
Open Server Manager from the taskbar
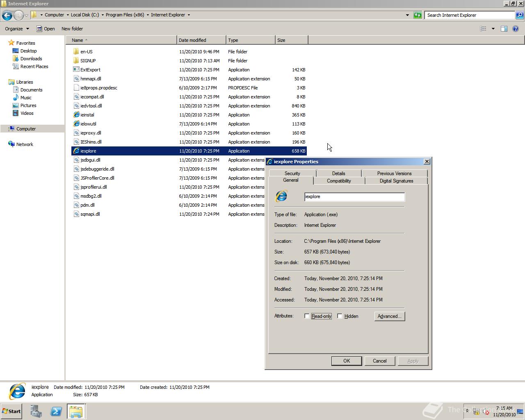36,411
